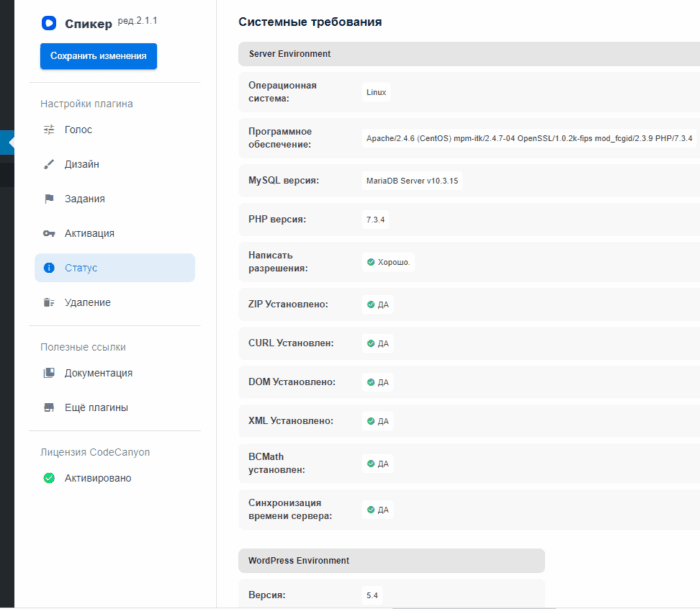
Task: Click the Server Environment section header
Action: point(290,54)
